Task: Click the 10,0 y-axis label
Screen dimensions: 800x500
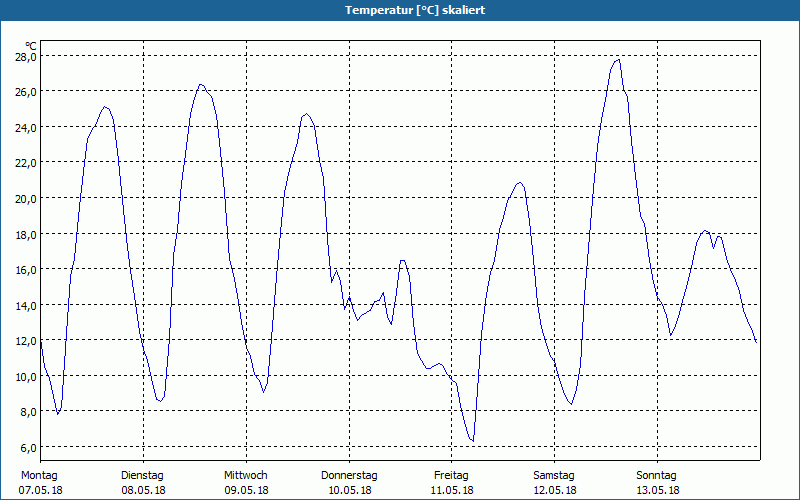Action: (26, 377)
